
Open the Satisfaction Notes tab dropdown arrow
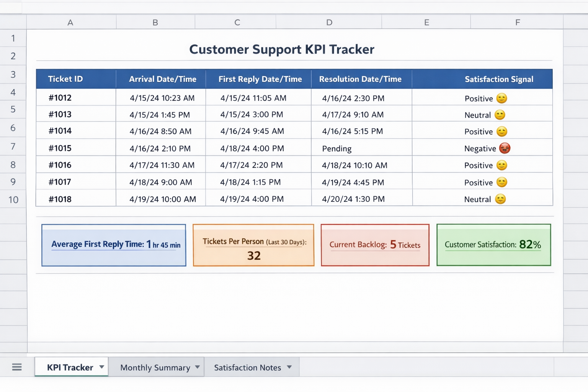[x=290, y=367]
